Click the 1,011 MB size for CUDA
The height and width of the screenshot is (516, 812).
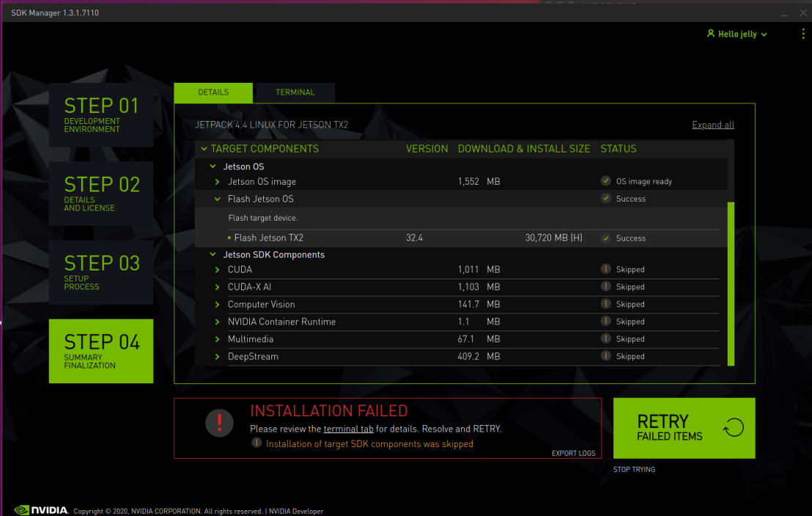pos(479,270)
